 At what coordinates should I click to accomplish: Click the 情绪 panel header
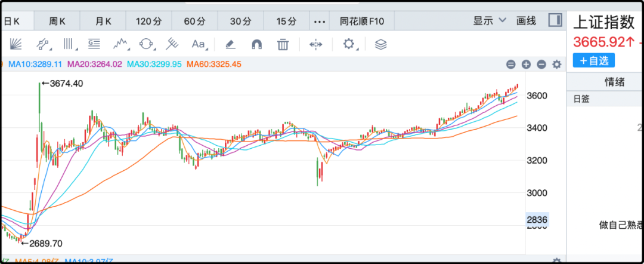[x=614, y=82]
